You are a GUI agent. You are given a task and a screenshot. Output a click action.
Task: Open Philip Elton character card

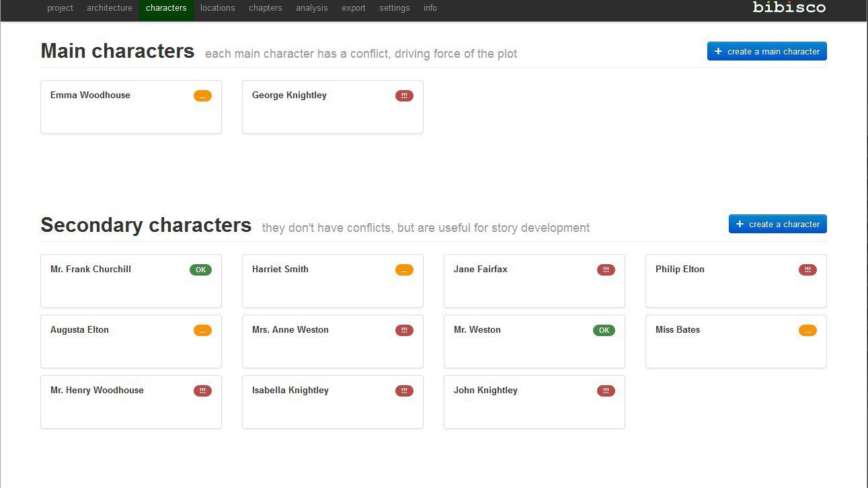(x=736, y=281)
